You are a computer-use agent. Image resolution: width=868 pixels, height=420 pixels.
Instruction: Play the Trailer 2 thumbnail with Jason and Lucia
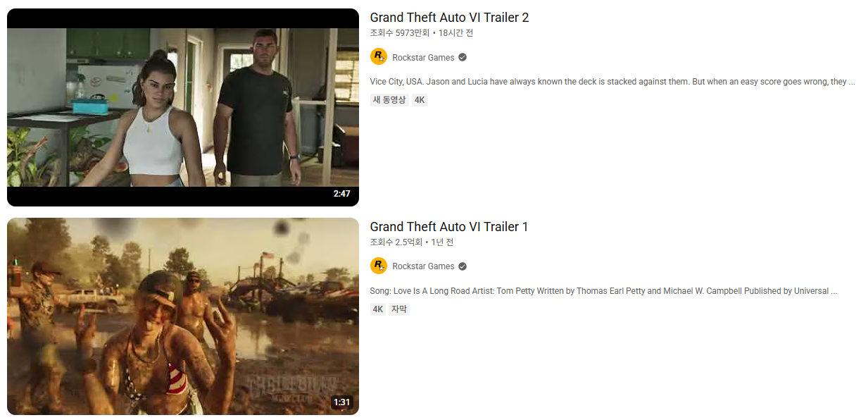tap(183, 107)
